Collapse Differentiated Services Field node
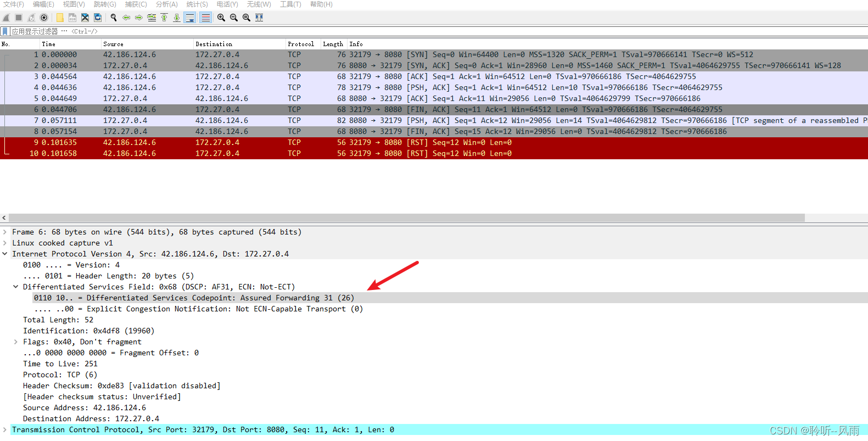Image resolution: width=868 pixels, height=441 pixels. point(16,287)
